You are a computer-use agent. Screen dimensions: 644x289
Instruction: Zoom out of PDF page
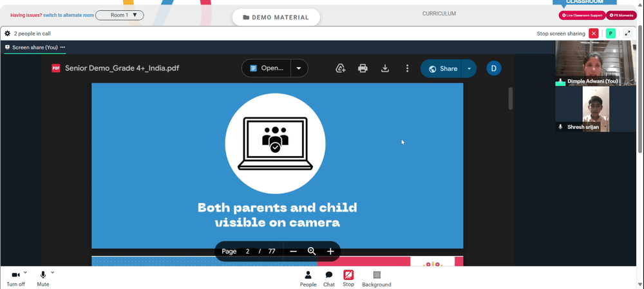pyautogui.click(x=293, y=252)
